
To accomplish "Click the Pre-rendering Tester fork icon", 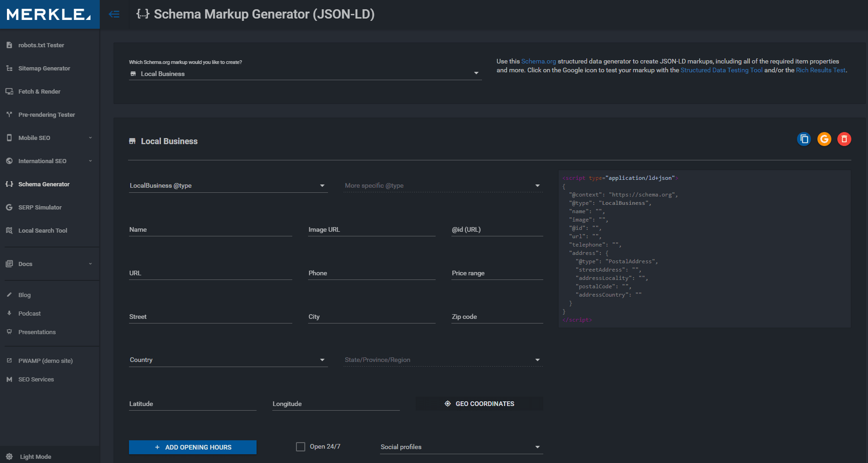I will click(x=9, y=114).
